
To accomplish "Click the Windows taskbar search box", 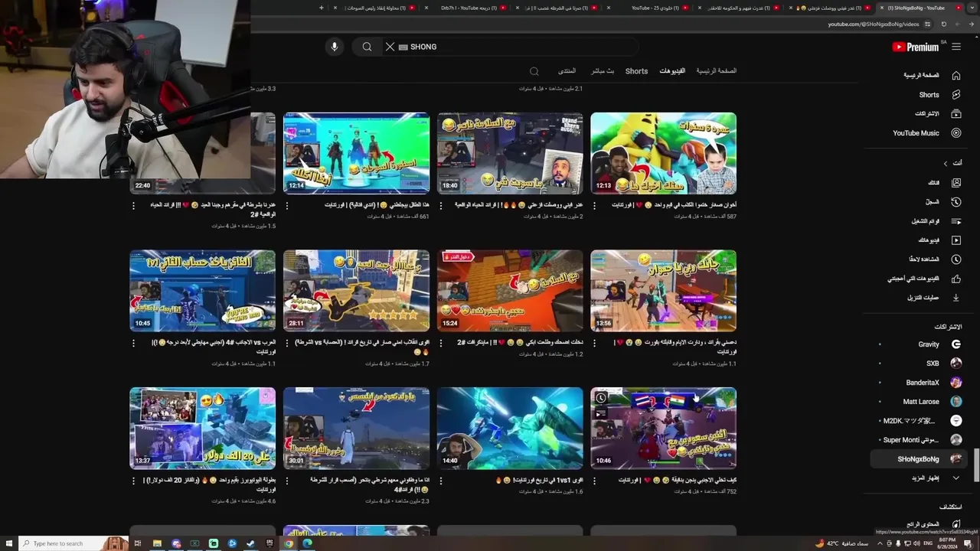I will (73, 543).
